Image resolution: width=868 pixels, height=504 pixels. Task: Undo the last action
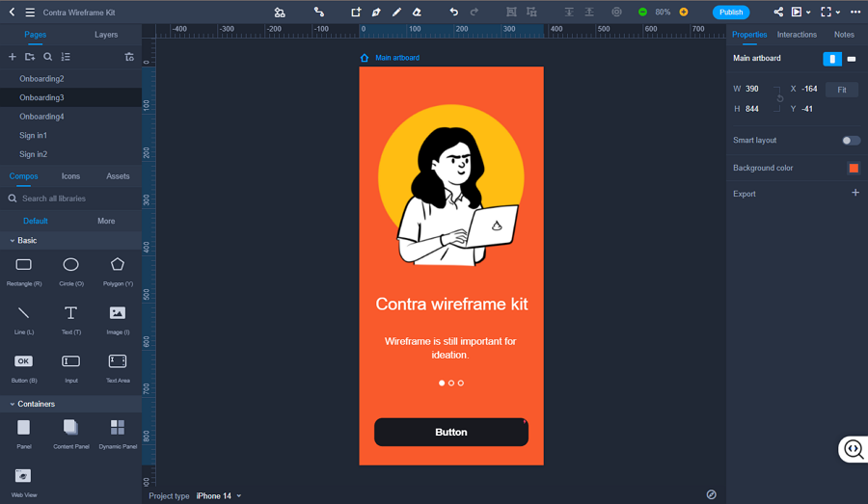coord(454,12)
